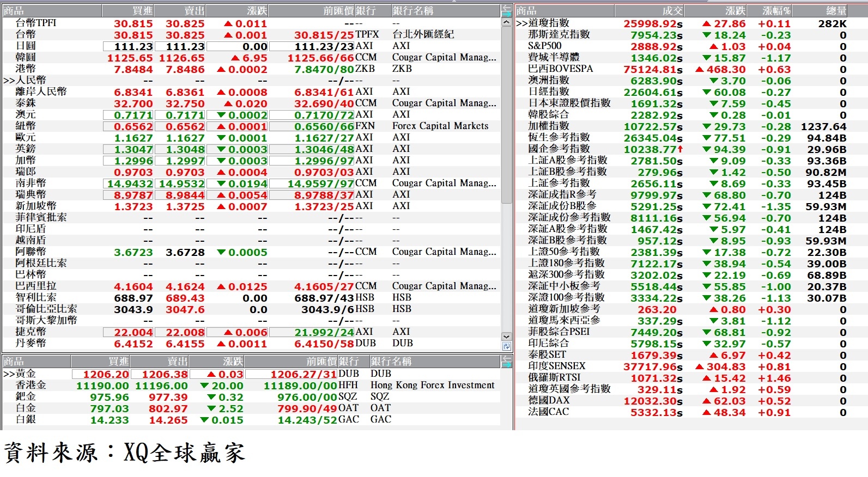
Task: Select the >>人民幣 row
Action: pyautogui.click(x=251, y=80)
